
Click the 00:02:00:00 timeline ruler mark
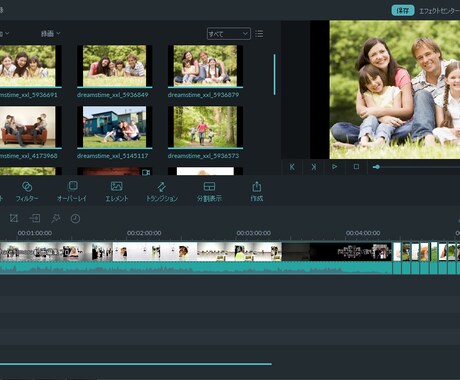coord(144,233)
